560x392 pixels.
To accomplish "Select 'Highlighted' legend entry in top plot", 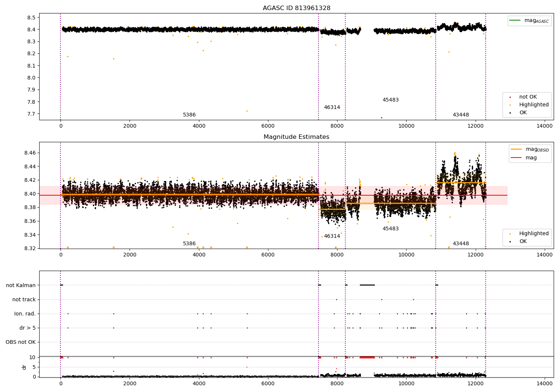I will (x=534, y=105).
